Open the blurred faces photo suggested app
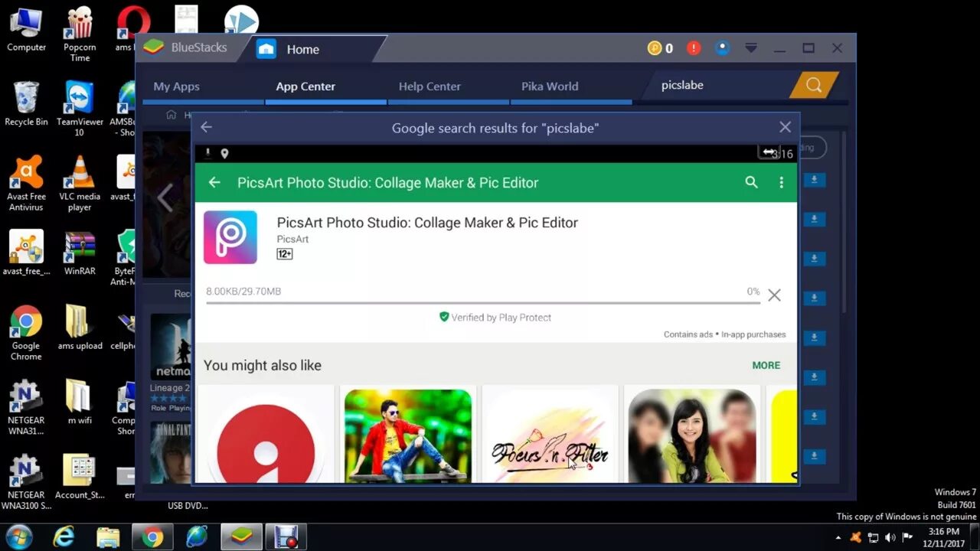Screen dimensions: 980x551 [692, 435]
